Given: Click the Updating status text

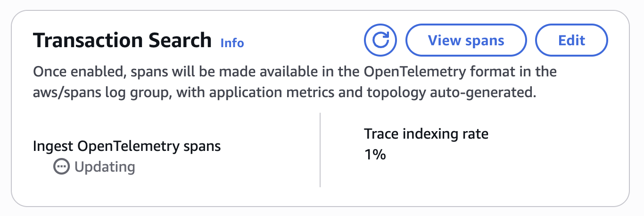Looking at the screenshot, I should click(x=105, y=167).
